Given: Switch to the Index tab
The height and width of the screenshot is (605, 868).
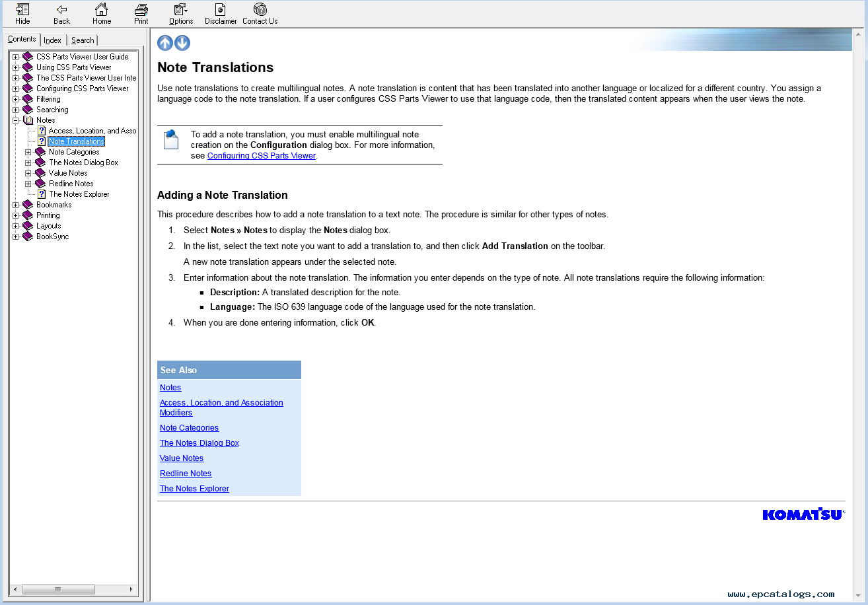Looking at the screenshot, I should point(53,40).
